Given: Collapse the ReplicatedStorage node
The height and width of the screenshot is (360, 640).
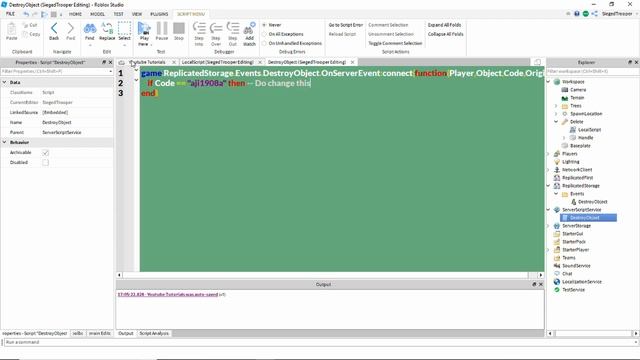Looking at the screenshot, I should pos(549,186).
